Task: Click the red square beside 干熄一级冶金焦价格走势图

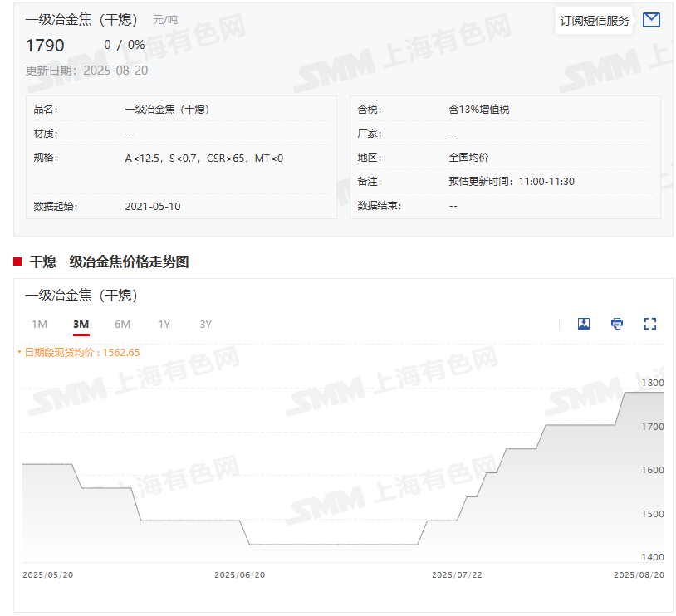Action: [17, 262]
